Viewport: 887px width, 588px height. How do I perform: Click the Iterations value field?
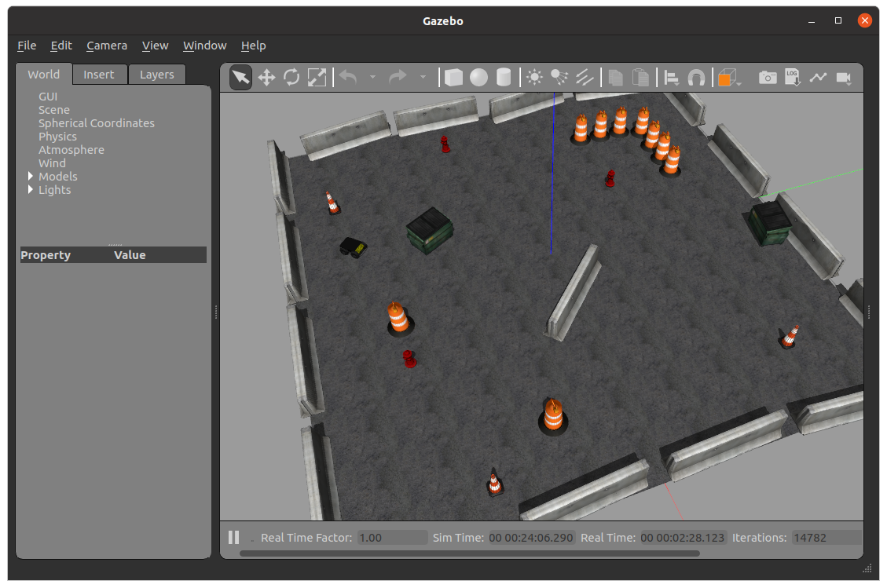(x=827, y=538)
